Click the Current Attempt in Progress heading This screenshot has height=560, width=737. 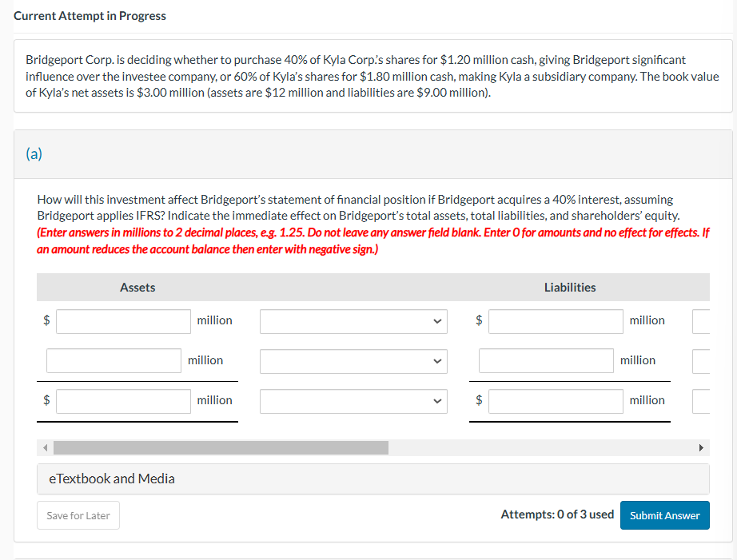point(90,15)
